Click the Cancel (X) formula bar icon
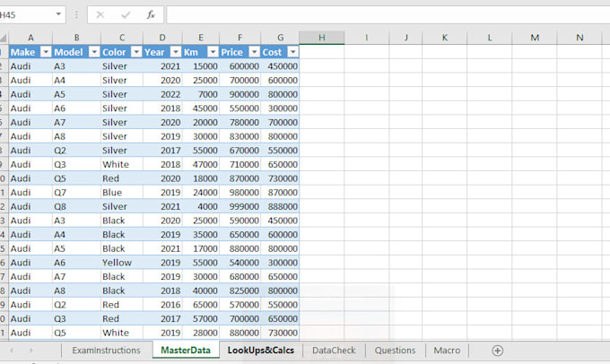The width and height of the screenshot is (610, 364). click(100, 15)
